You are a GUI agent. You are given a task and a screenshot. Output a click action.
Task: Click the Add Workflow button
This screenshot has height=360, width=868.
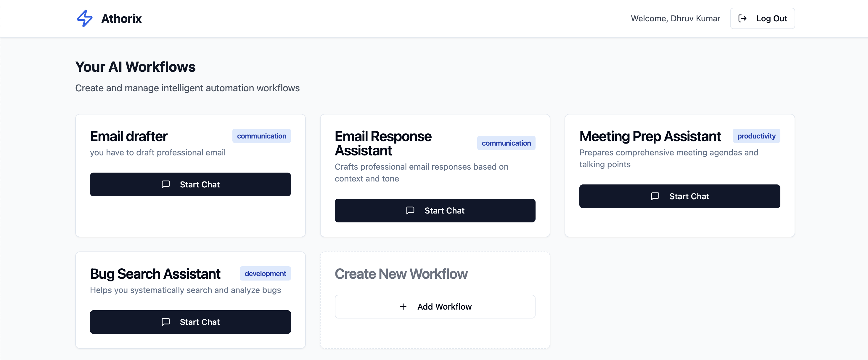[x=435, y=306]
